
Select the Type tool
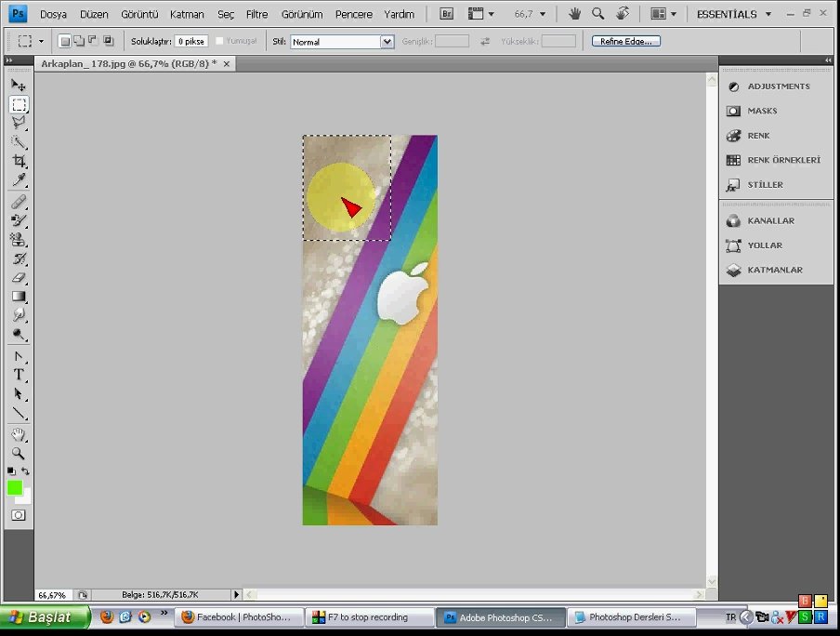coord(19,375)
